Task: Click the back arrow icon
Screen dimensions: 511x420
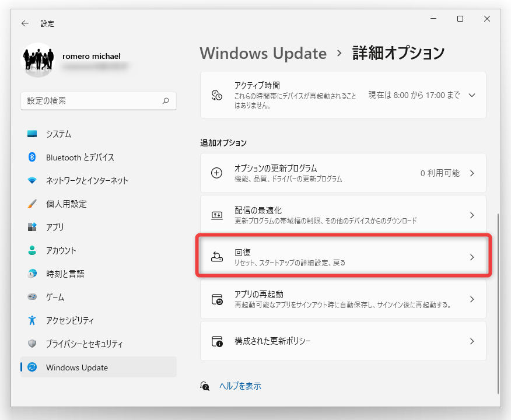Action: (x=25, y=23)
